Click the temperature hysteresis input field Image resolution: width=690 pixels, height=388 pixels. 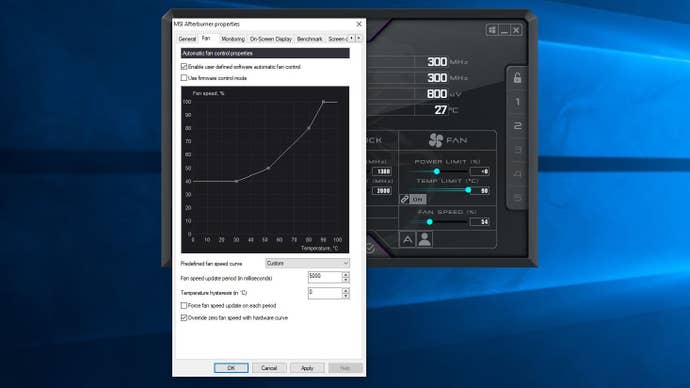click(325, 293)
